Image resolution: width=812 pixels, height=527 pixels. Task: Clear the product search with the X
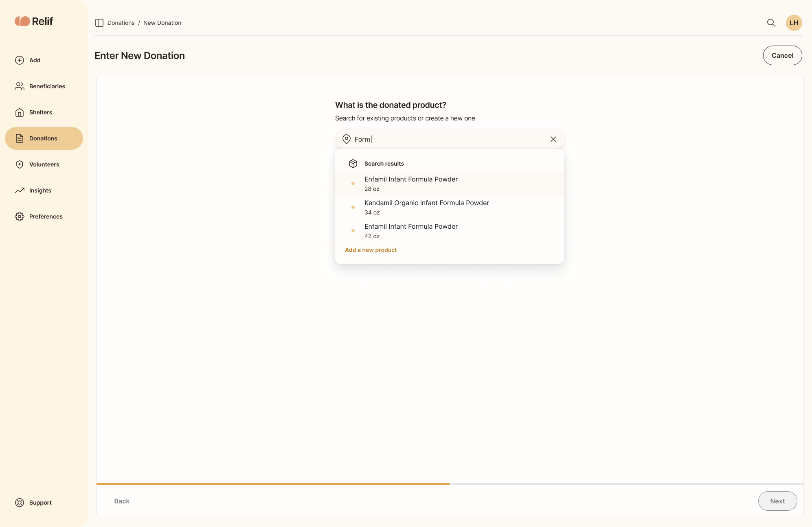(553, 139)
